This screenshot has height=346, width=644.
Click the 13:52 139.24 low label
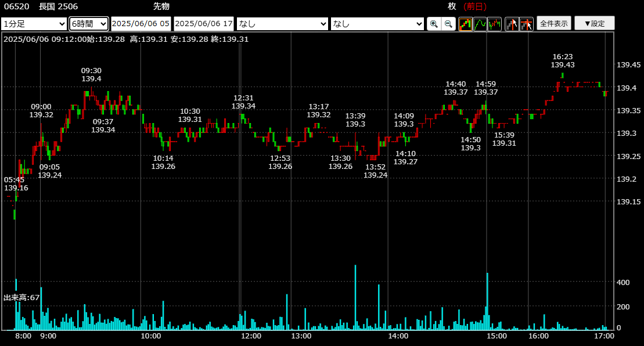pos(375,171)
